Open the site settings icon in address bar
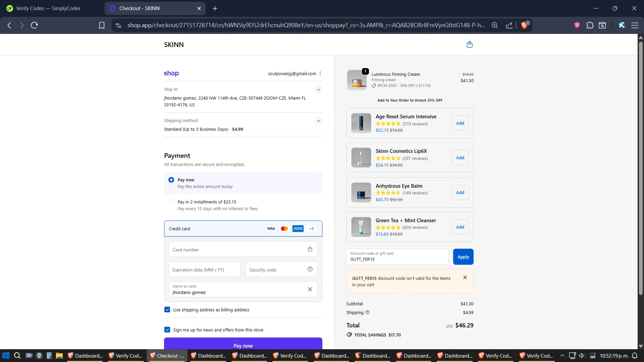Image resolution: width=644 pixels, height=362 pixels. click(x=118, y=25)
